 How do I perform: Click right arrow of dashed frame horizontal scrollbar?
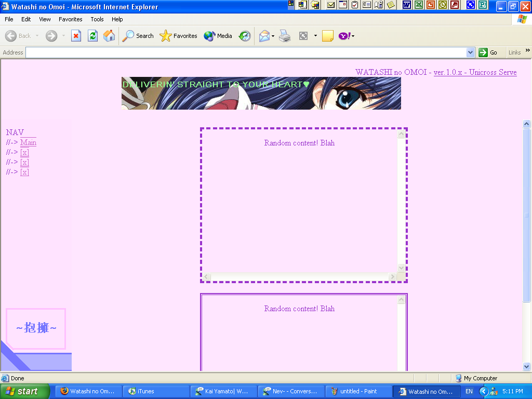point(393,276)
